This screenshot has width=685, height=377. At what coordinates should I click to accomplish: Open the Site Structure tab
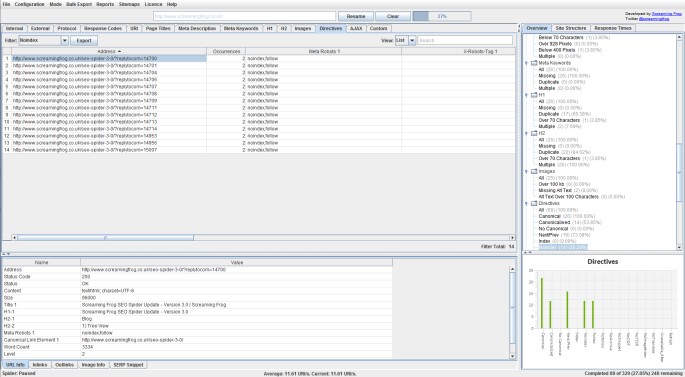tap(570, 28)
